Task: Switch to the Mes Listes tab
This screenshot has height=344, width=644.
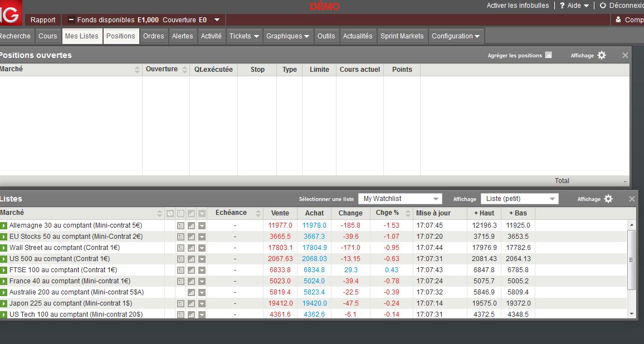Action: click(82, 36)
